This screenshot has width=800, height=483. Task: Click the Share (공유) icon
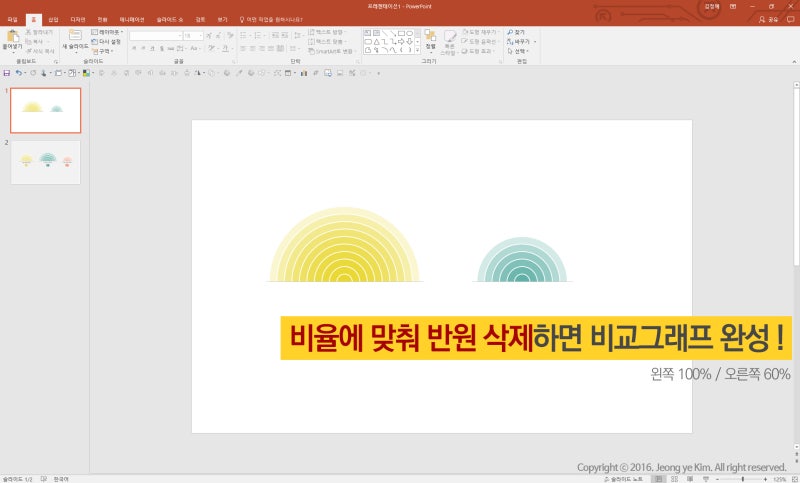coord(762,19)
